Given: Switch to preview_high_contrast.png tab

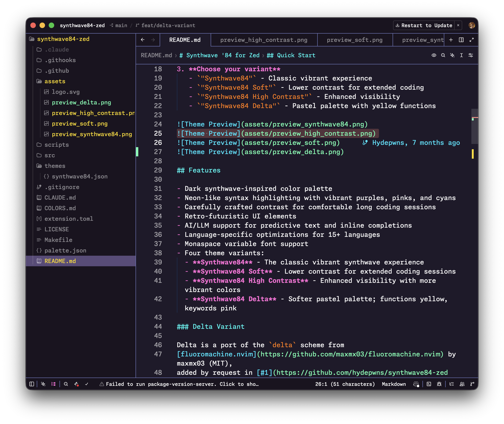Looking at the screenshot, I should (x=264, y=40).
